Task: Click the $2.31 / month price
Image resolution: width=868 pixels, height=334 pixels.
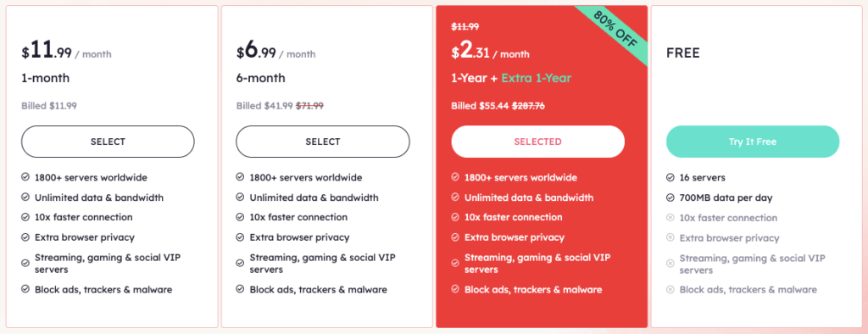Action: tap(490, 52)
